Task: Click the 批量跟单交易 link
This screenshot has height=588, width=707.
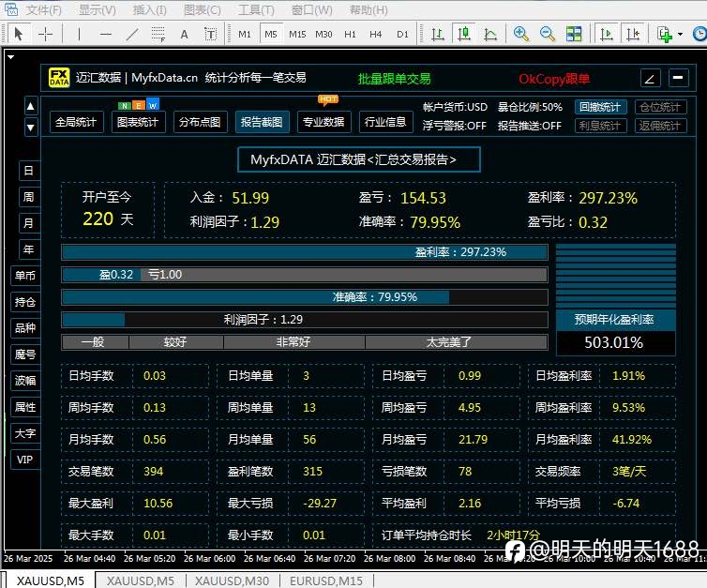Action: pos(394,79)
